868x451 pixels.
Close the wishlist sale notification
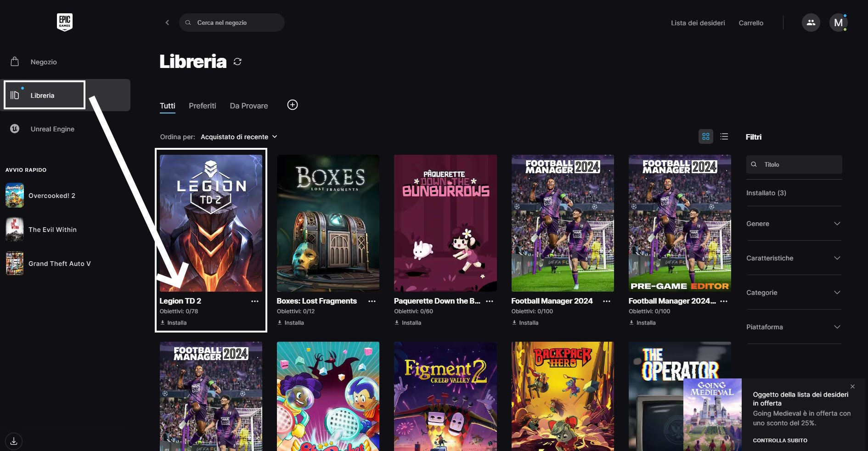852,387
